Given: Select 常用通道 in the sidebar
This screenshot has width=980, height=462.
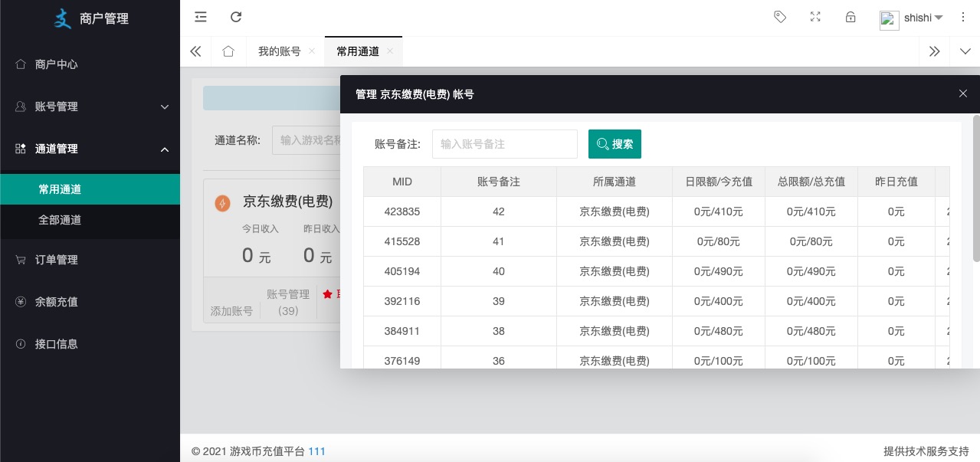Looking at the screenshot, I should 90,189.
